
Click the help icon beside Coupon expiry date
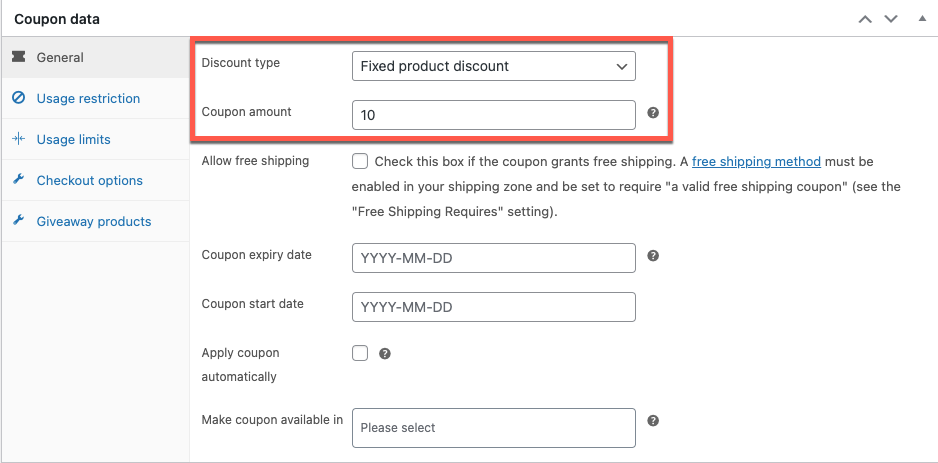(x=653, y=255)
